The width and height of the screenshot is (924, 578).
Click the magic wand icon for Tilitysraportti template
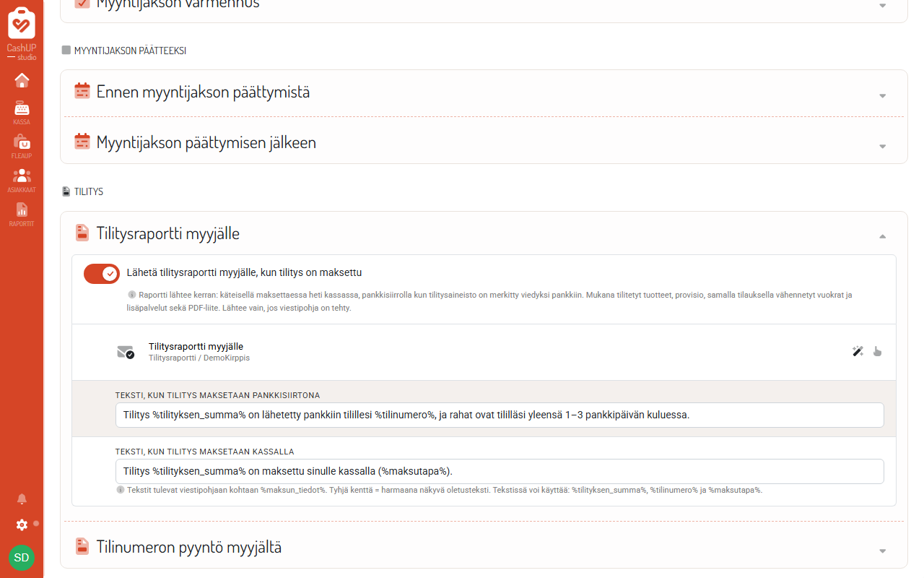tap(858, 352)
